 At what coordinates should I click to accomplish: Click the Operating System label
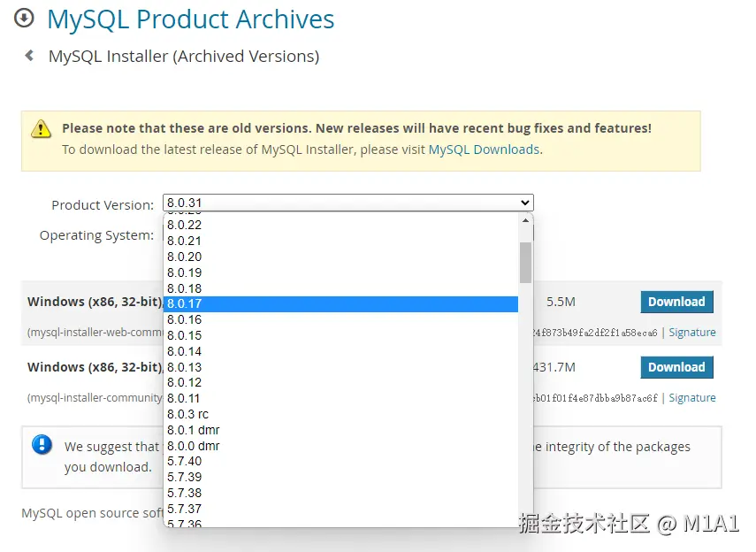coord(96,235)
